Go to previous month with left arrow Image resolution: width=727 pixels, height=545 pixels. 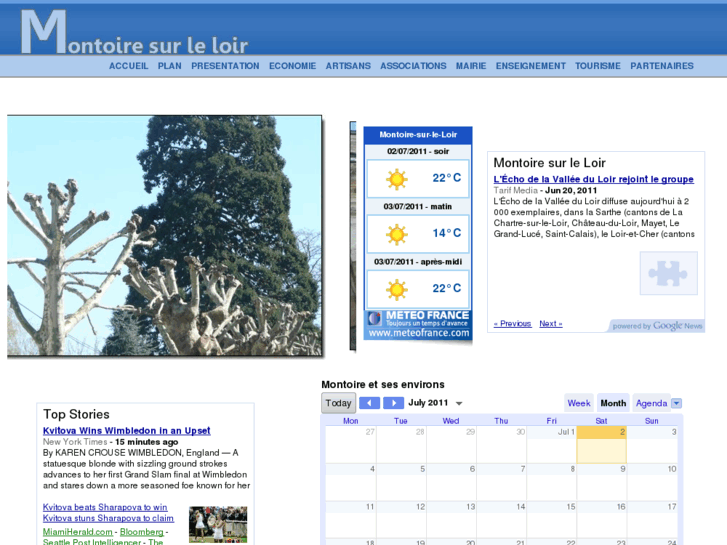[x=370, y=403]
